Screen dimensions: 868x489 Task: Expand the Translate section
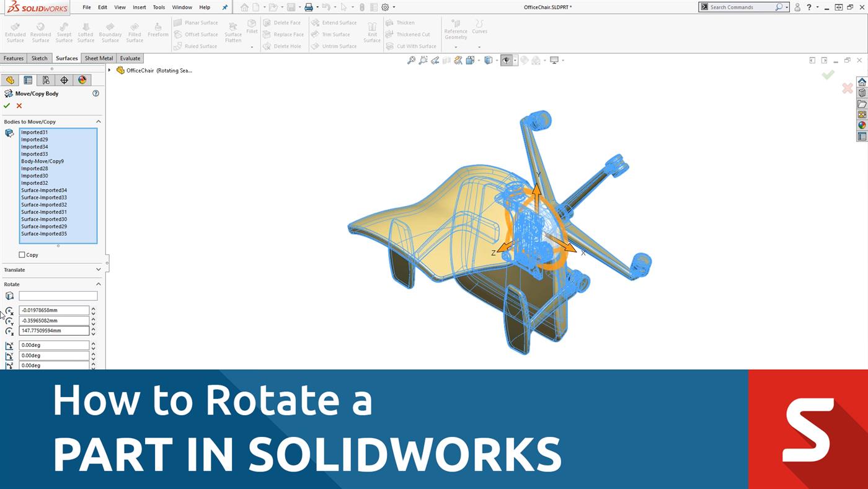click(x=98, y=270)
